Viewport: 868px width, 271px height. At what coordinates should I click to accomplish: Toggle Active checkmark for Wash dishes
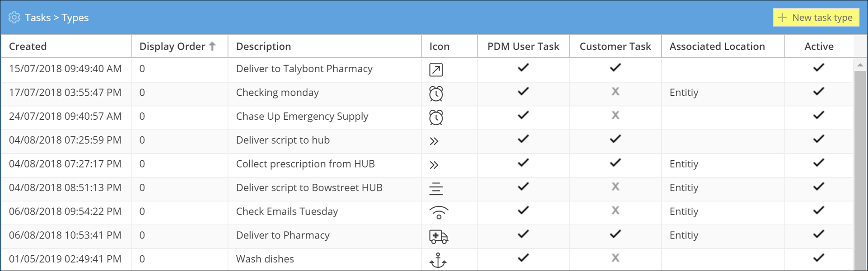pyautogui.click(x=818, y=258)
